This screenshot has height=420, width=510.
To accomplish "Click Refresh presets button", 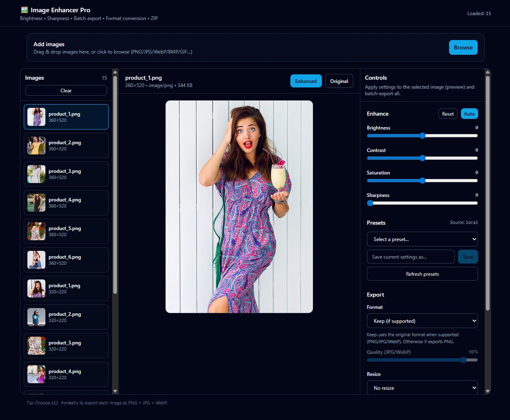I will click(422, 274).
